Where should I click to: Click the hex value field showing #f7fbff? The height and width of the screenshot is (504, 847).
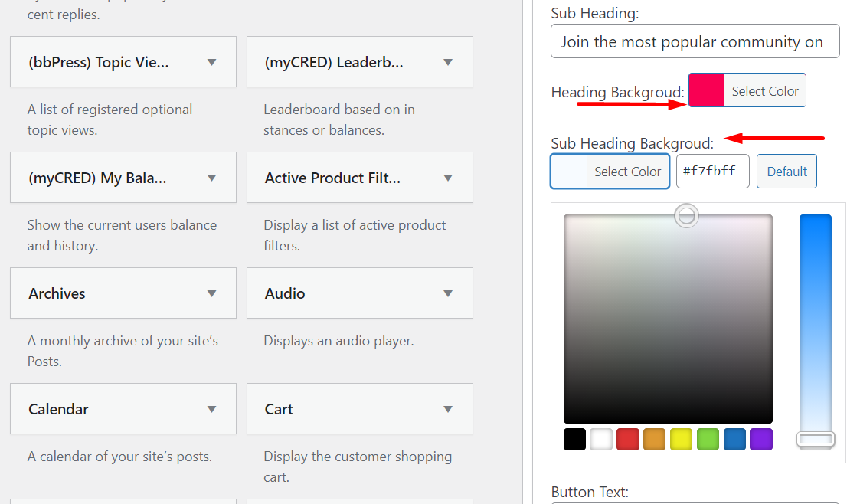pos(712,171)
